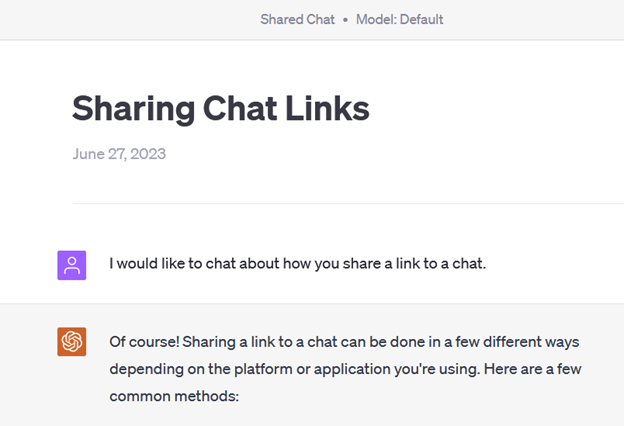
Task: Click 'Here are a few' in the reply
Action: point(533,369)
